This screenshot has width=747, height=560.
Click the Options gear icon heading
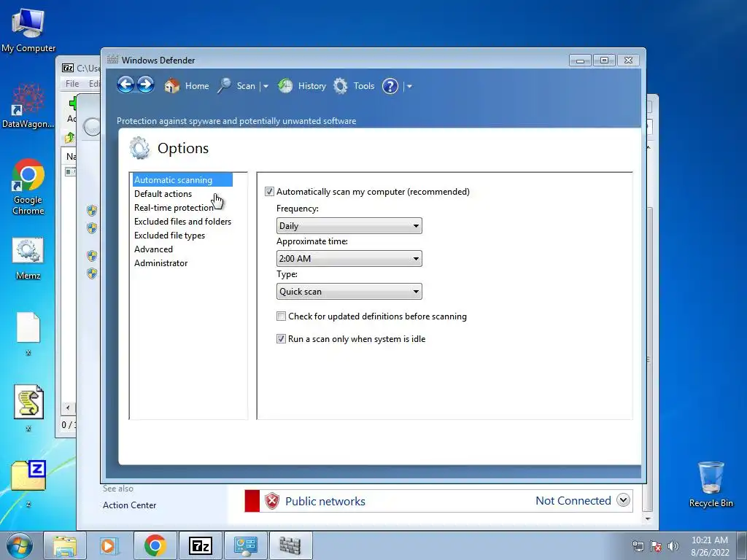[139, 148]
